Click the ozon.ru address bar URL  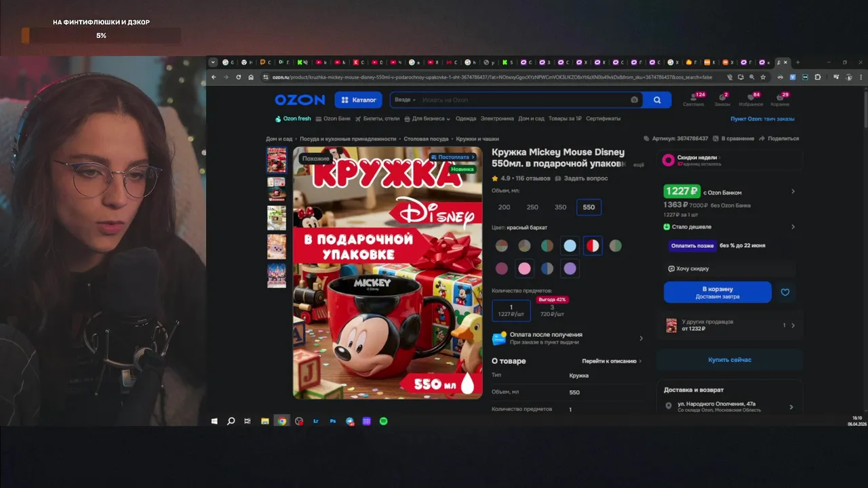coord(492,77)
